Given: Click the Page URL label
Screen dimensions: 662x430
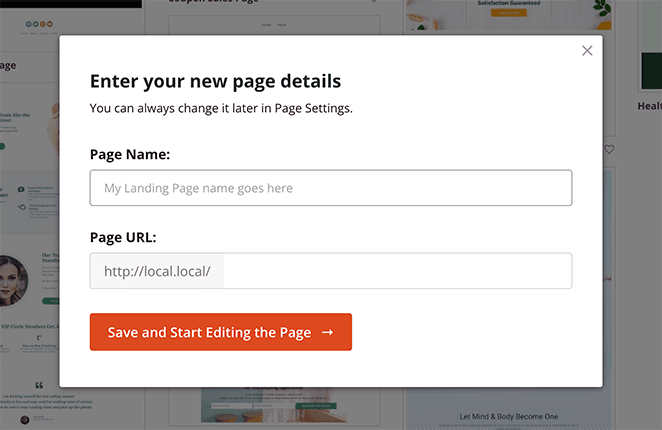Looking at the screenshot, I should pyautogui.click(x=123, y=238).
